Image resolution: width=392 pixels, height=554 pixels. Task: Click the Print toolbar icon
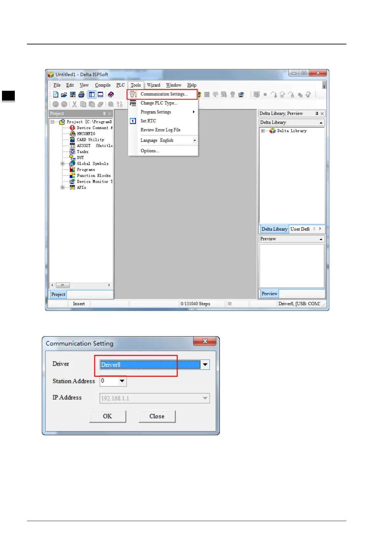(x=81, y=95)
